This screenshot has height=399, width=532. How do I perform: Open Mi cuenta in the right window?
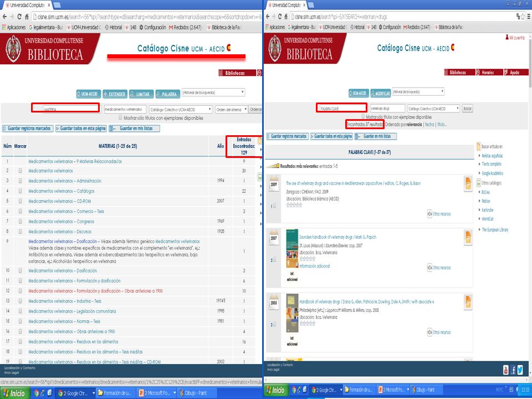pos(515,38)
